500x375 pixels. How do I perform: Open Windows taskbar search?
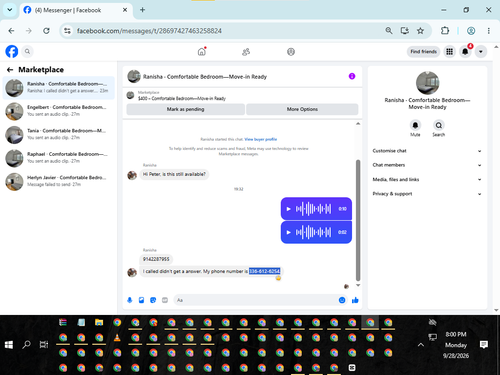pos(26,345)
